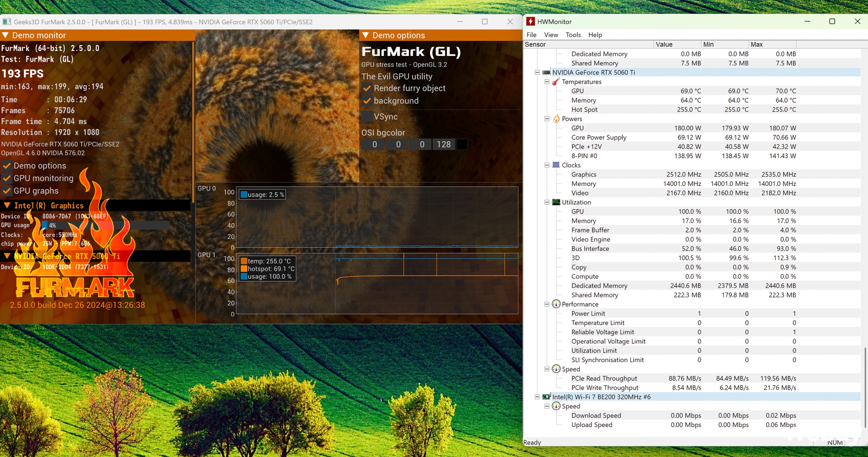
Task: Open the Tools menu in HWMonitor
Action: (x=573, y=35)
